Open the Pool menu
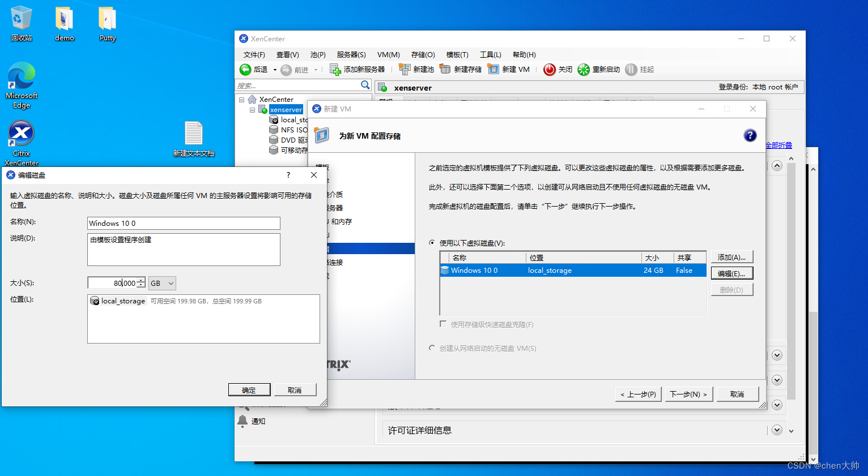This screenshot has width=868, height=476. pos(318,55)
